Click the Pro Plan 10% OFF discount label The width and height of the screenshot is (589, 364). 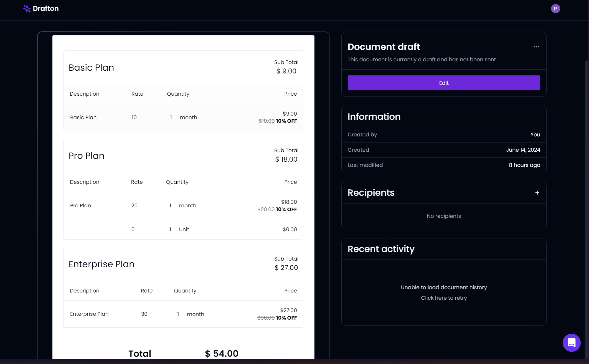pyautogui.click(x=286, y=210)
